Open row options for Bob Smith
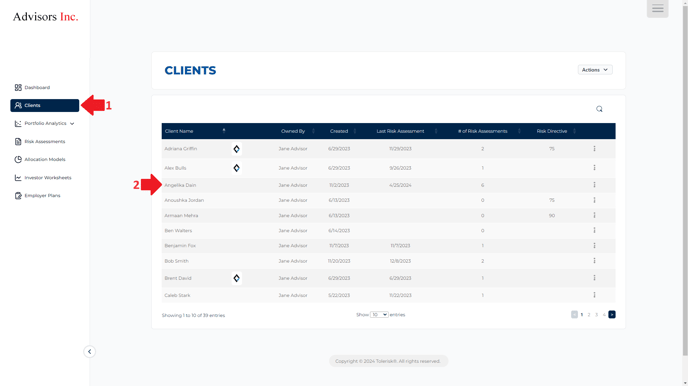688x386 pixels. pyautogui.click(x=595, y=261)
